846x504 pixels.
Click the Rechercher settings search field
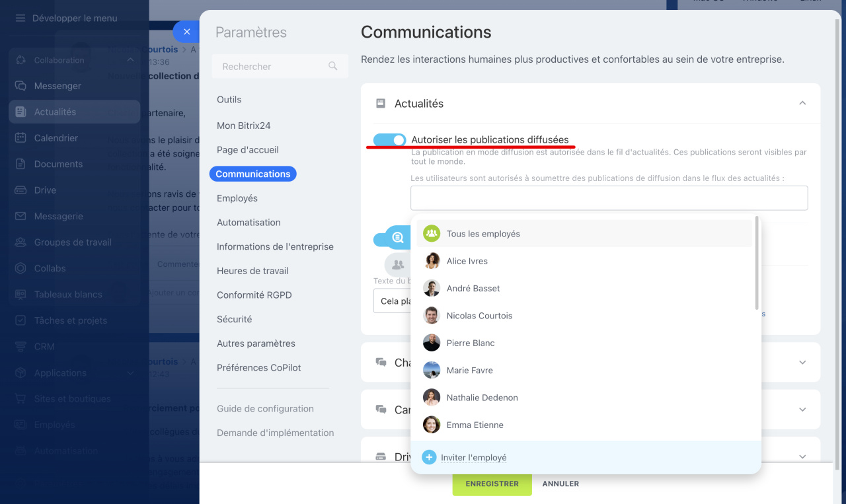(280, 67)
